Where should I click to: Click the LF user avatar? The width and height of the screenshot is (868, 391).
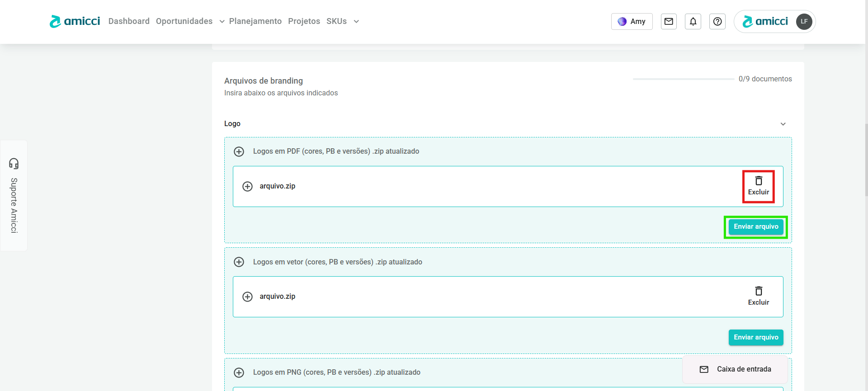(804, 21)
